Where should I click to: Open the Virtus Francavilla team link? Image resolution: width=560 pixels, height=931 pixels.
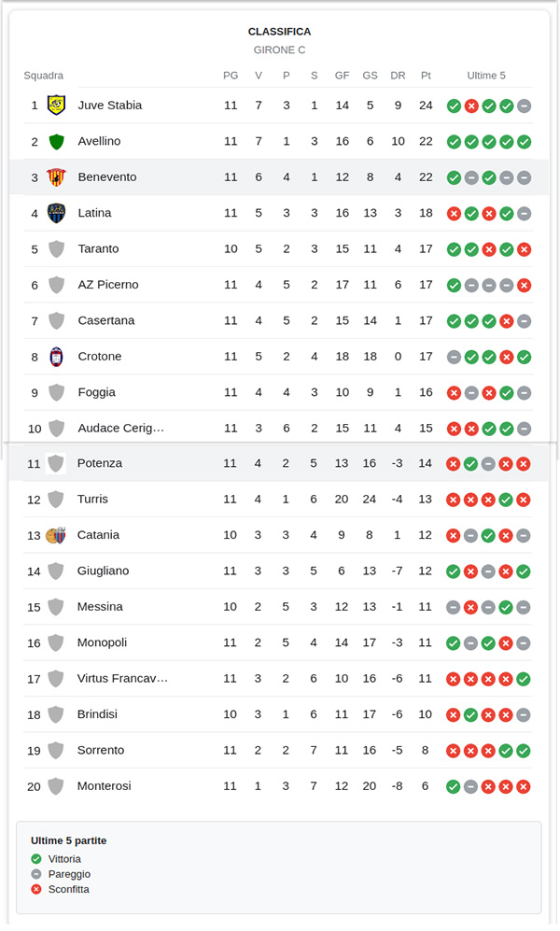click(x=122, y=678)
